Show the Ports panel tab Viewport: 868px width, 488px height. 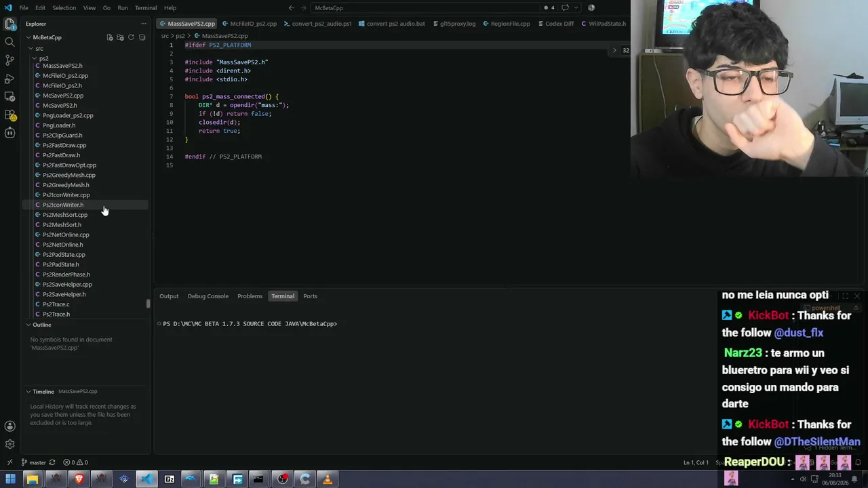pyautogui.click(x=310, y=296)
